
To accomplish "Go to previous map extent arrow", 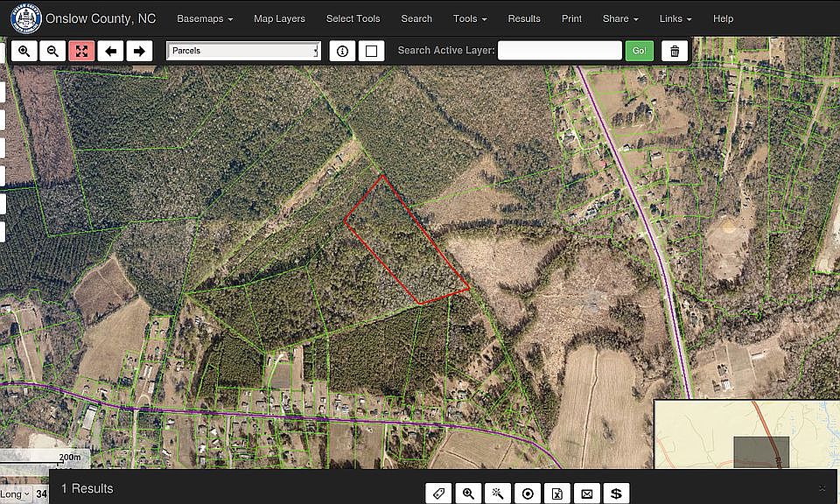I will click(x=110, y=51).
